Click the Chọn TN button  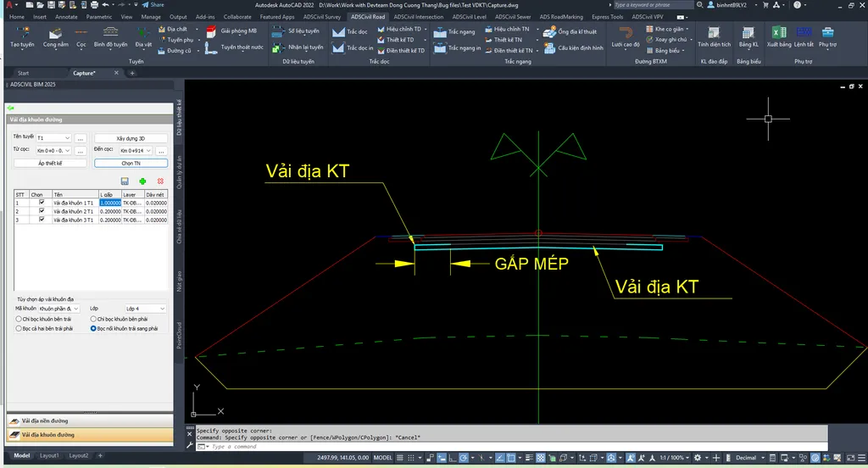pyautogui.click(x=131, y=164)
